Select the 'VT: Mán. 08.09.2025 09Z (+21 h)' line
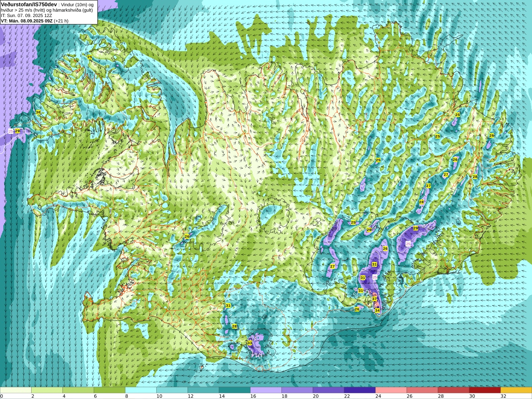 click(x=34, y=21)
